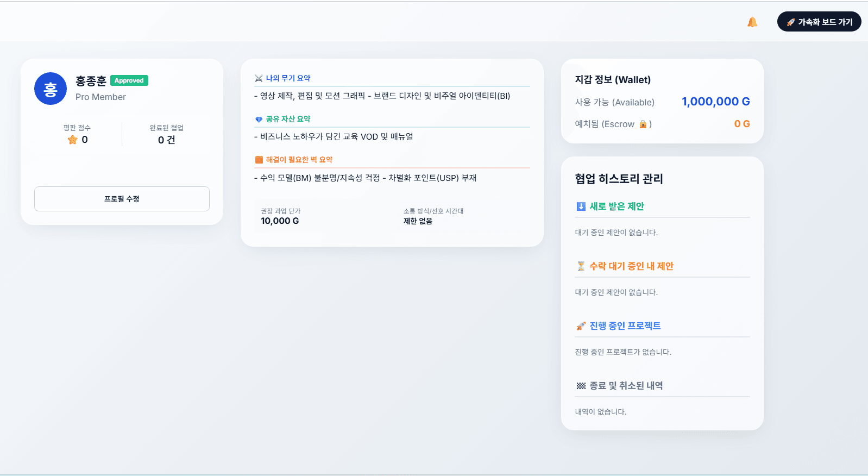
Task: Click the 0 G escrow amount
Action: 742,124
